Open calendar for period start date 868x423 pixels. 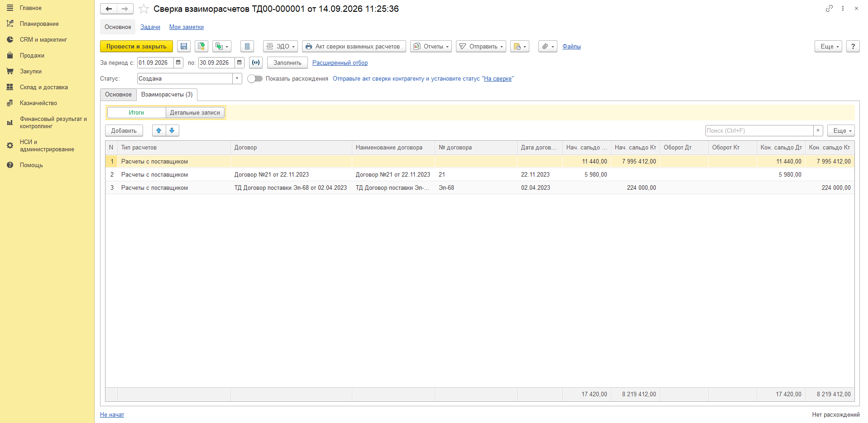178,62
